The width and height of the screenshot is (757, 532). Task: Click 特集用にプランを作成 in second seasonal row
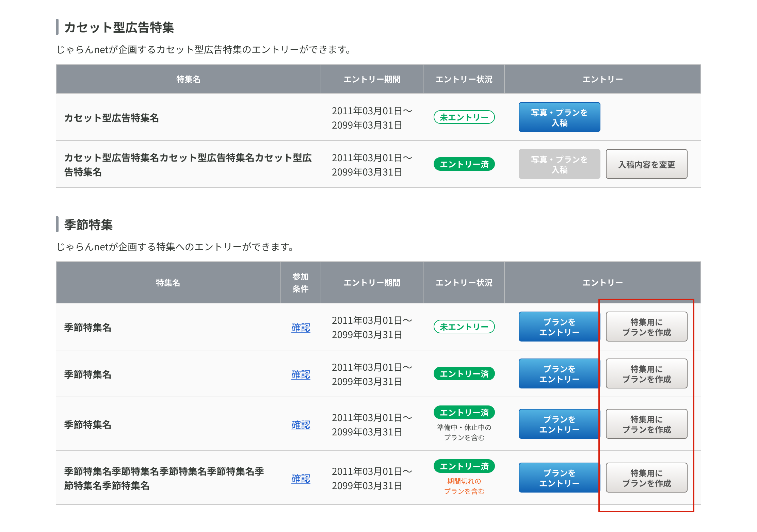click(x=646, y=373)
